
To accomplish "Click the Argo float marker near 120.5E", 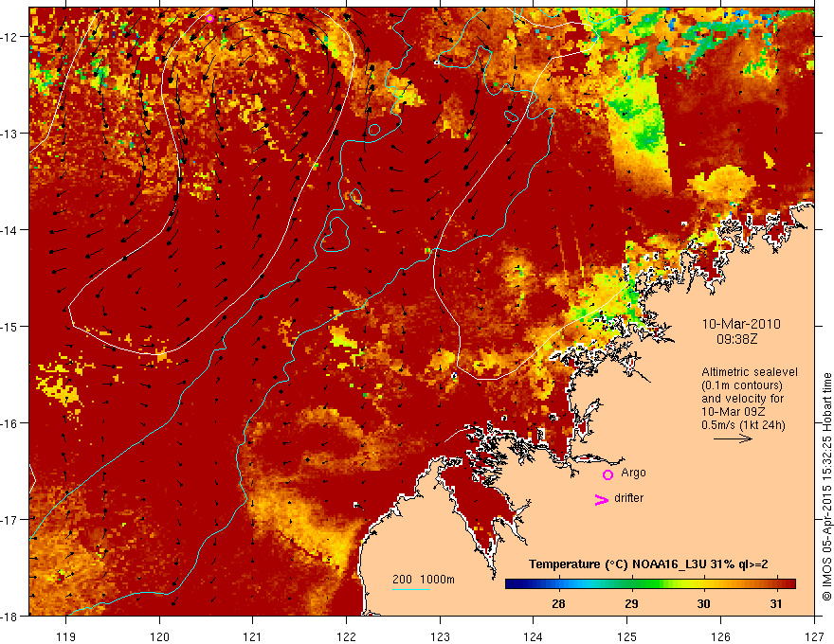I will [x=209, y=19].
